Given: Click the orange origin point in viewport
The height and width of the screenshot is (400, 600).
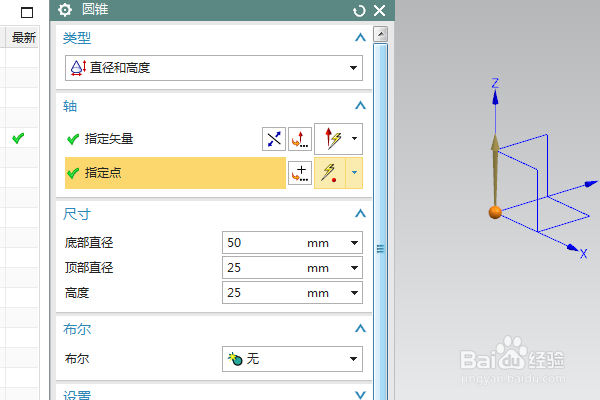Looking at the screenshot, I should click(x=495, y=212).
